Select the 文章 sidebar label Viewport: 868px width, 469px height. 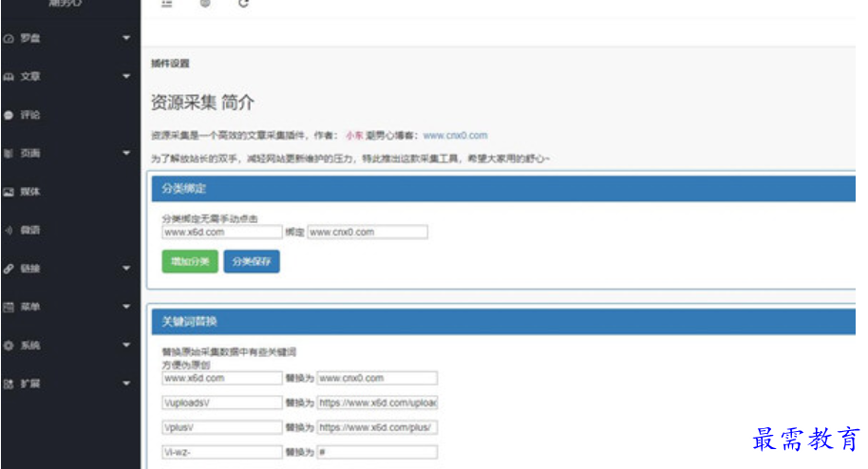click(x=30, y=76)
